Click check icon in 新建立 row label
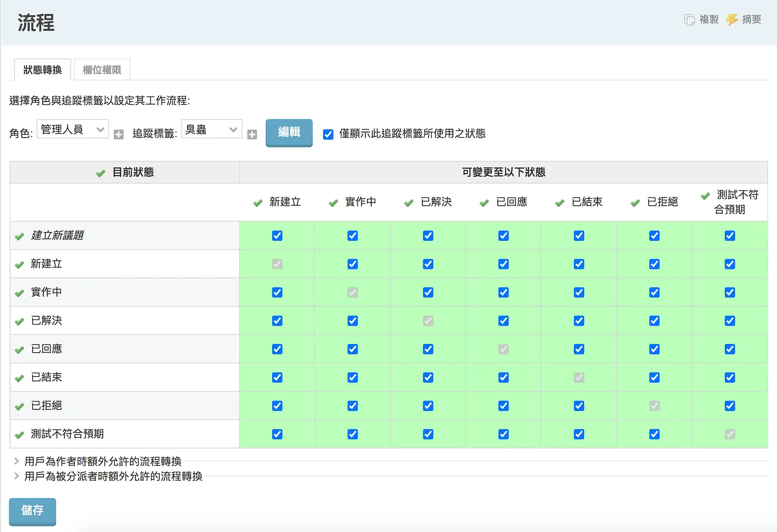777x532 pixels. coord(19,265)
